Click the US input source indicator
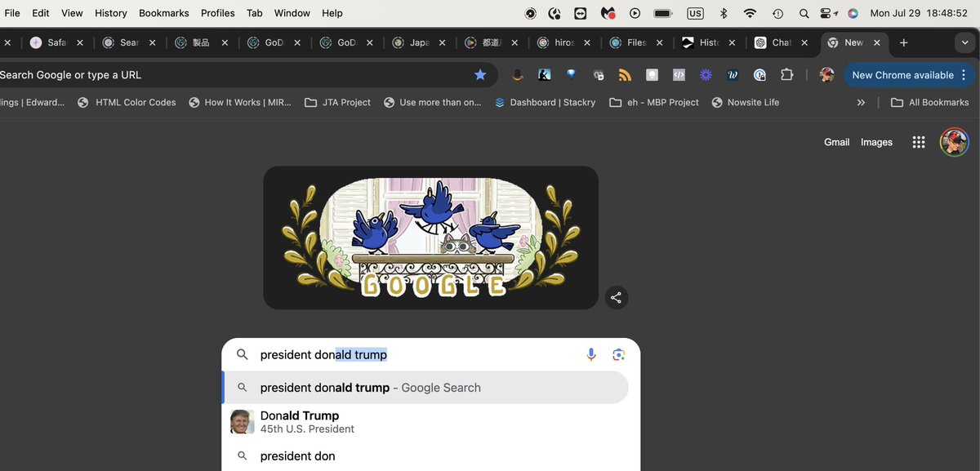Screen dimensions: 980x471 (695, 13)
